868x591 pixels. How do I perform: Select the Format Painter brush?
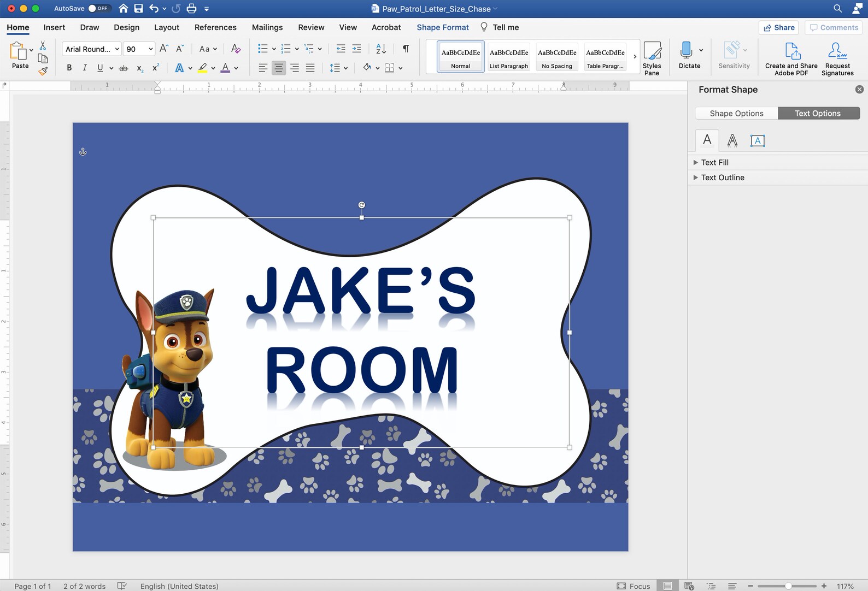(x=43, y=70)
